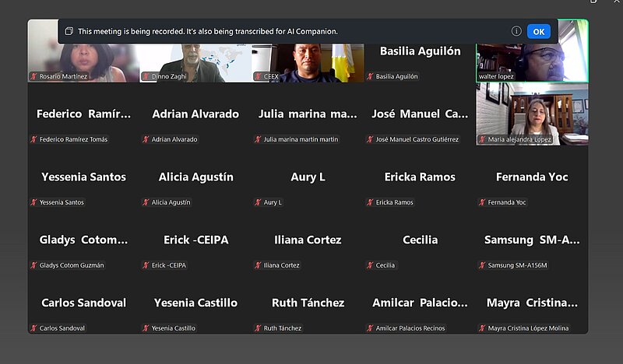Screen dimensions: 623x364
Task: Click muted mic icon beside Rosario Martínez
Action: click(x=33, y=76)
